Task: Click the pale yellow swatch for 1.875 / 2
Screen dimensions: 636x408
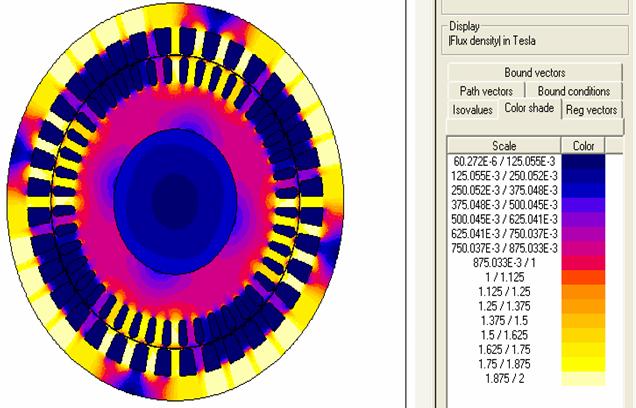Action: tap(583, 378)
